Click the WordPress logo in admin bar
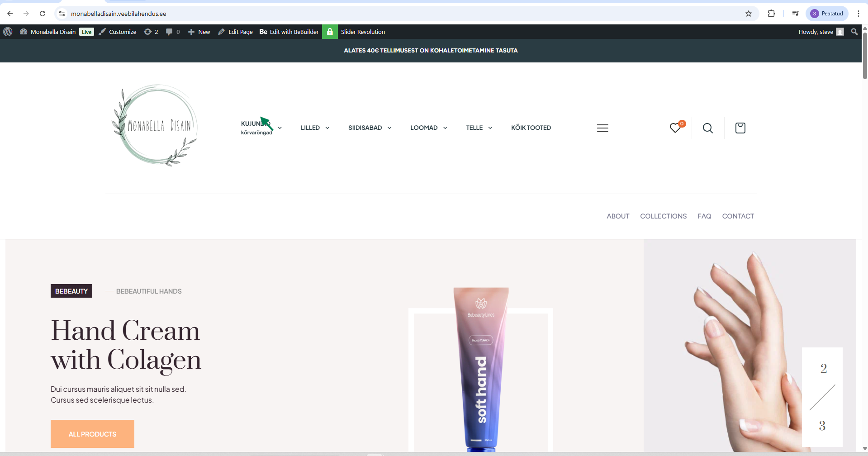The width and height of the screenshot is (868, 456). click(x=8, y=32)
